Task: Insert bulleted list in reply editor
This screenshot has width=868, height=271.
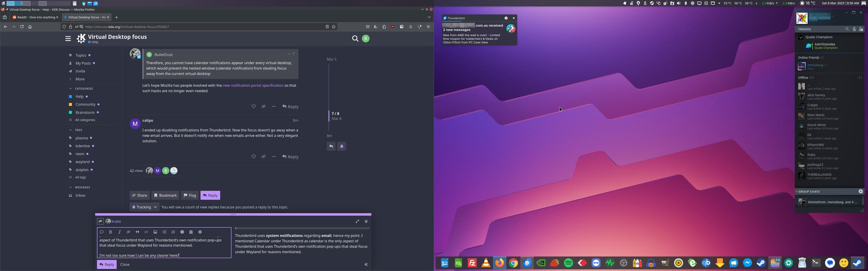Action: (164, 232)
